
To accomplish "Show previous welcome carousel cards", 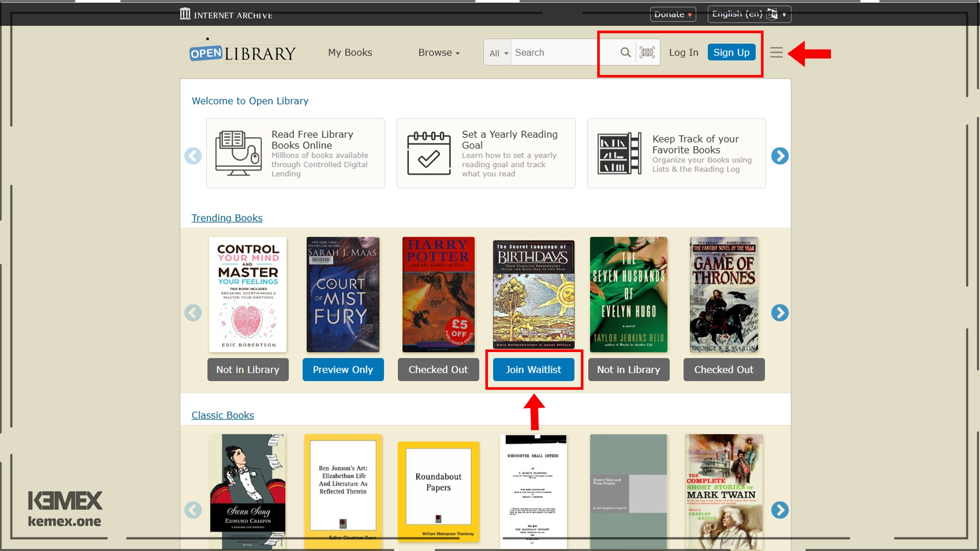I will tap(193, 156).
